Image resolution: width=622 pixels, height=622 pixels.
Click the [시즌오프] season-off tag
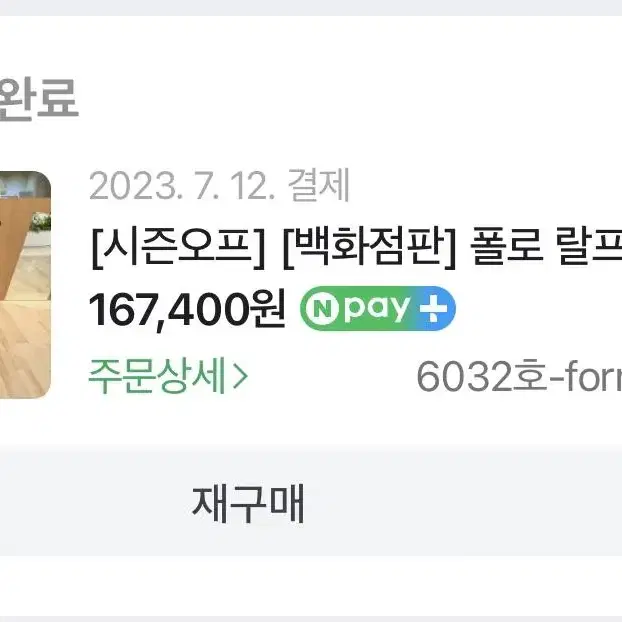178,248
